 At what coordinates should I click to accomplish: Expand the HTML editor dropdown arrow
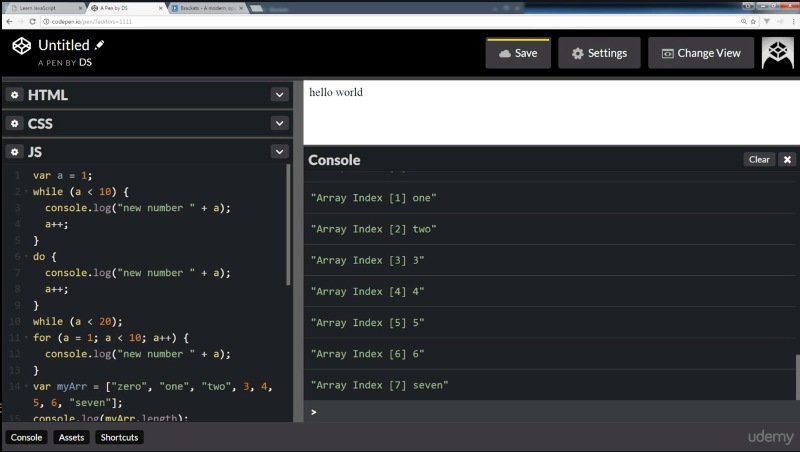coord(279,95)
